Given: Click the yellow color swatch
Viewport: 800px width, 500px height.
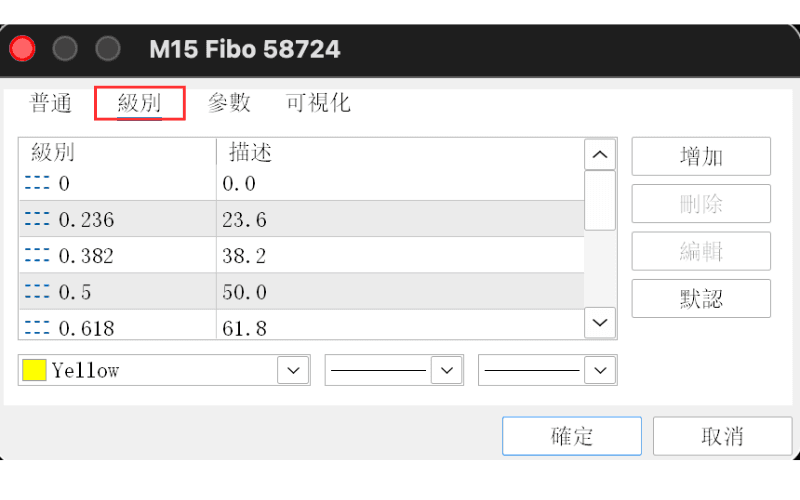Looking at the screenshot, I should (34, 370).
